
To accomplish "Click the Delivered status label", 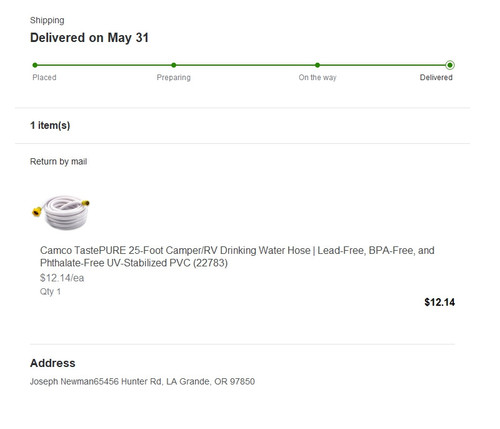I will [x=436, y=77].
